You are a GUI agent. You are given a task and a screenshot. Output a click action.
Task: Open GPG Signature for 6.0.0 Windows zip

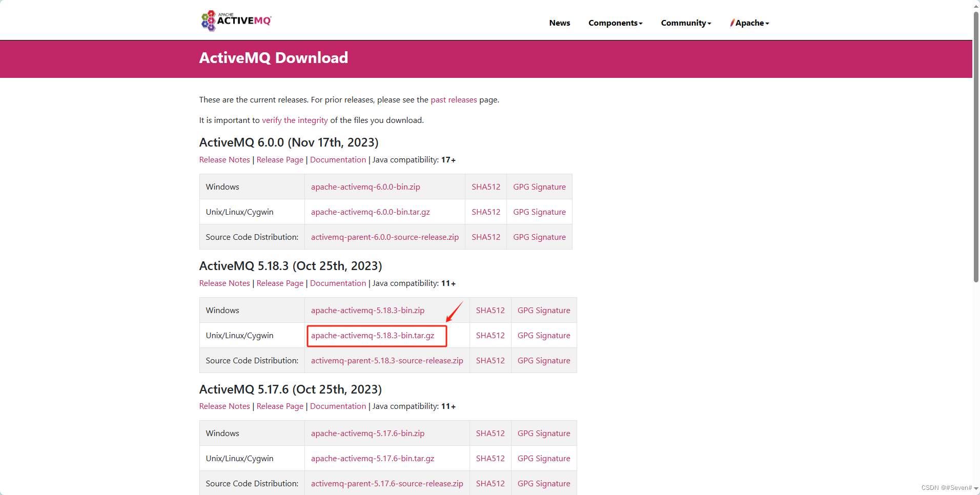539,187
